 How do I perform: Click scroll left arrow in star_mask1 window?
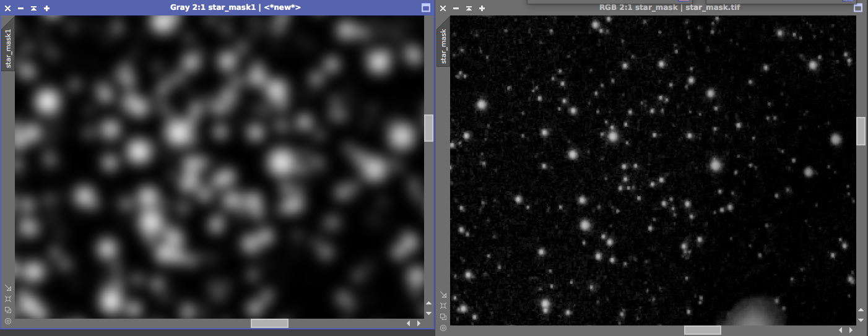point(408,323)
